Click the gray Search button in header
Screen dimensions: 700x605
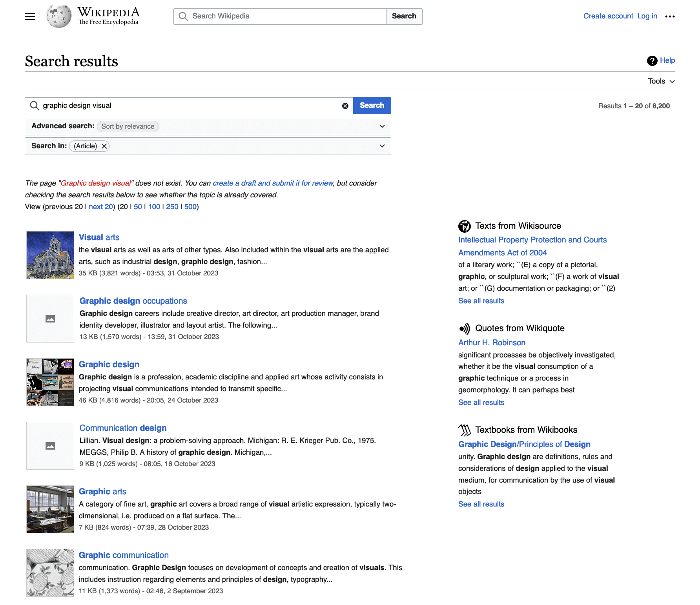tap(404, 16)
